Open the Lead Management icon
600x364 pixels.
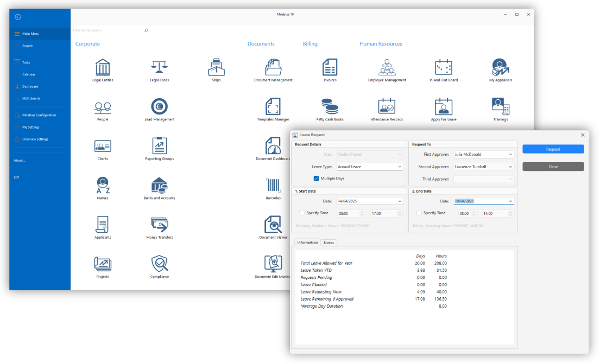(x=160, y=107)
